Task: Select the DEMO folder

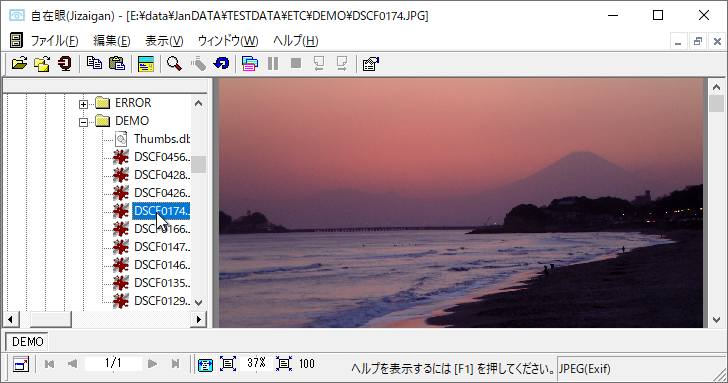Action: coord(132,121)
